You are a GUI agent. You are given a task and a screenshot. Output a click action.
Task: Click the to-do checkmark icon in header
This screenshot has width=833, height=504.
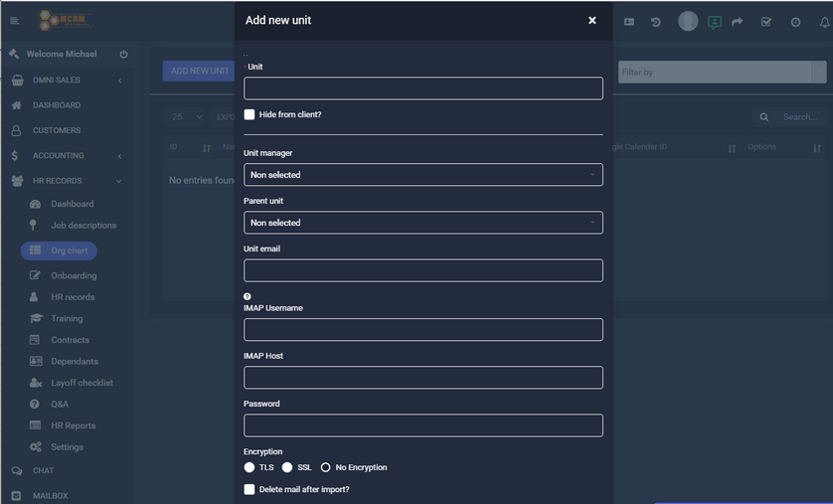coord(765,22)
